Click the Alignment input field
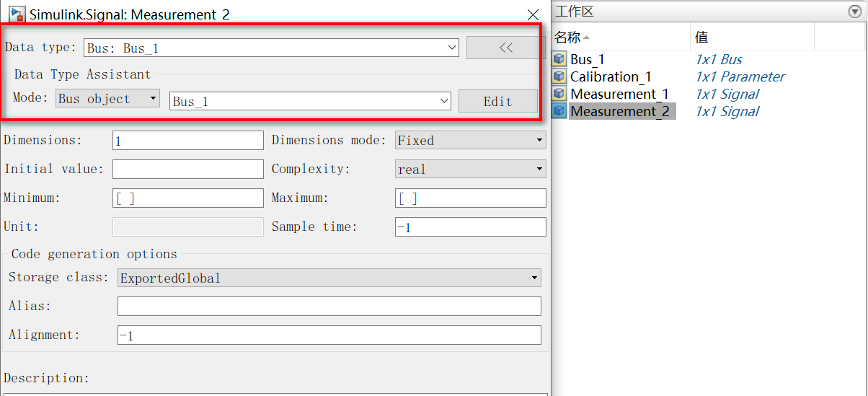The width and height of the screenshot is (868, 396). [x=329, y=335]
